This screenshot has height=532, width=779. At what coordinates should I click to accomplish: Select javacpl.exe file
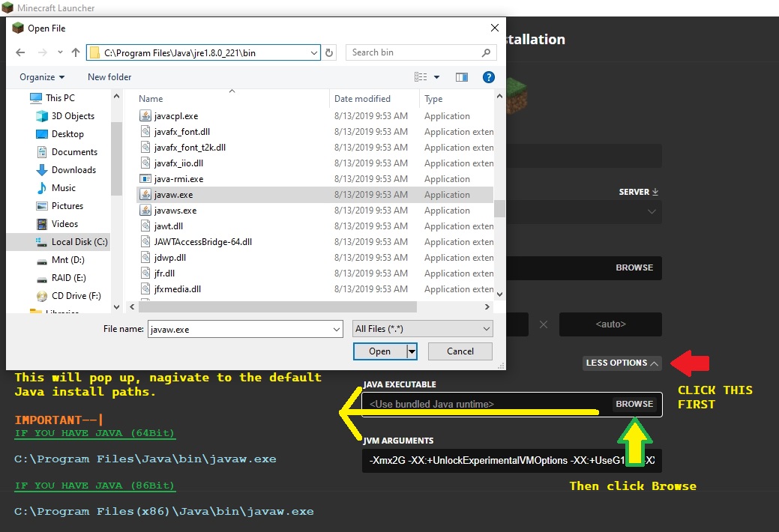click(x=176, y=115)
